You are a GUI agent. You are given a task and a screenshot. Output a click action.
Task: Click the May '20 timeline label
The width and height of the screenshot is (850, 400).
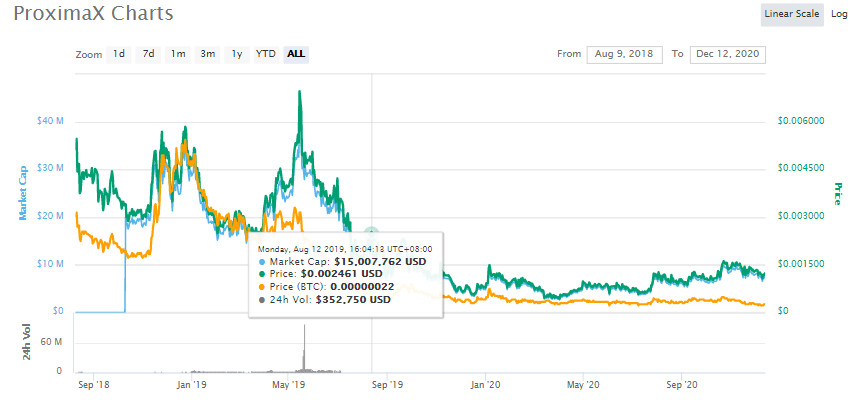tap(584, 385)
